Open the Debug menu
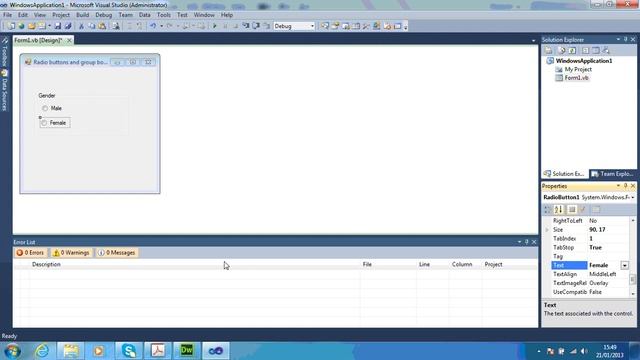Screen dimensions: 640x360 (x=103, y=15)
